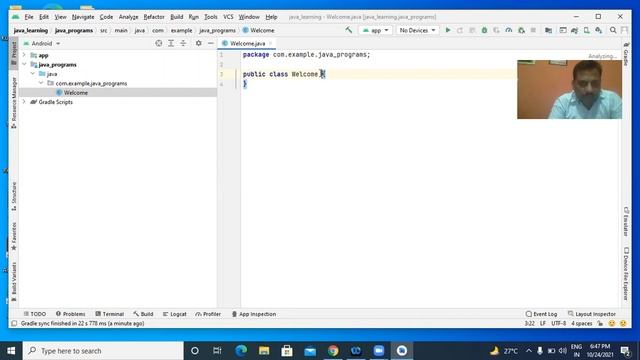The height and width of the screenshot is (360, 640).
Task: Open the Terminal tool window
Action: click(109, 314)
